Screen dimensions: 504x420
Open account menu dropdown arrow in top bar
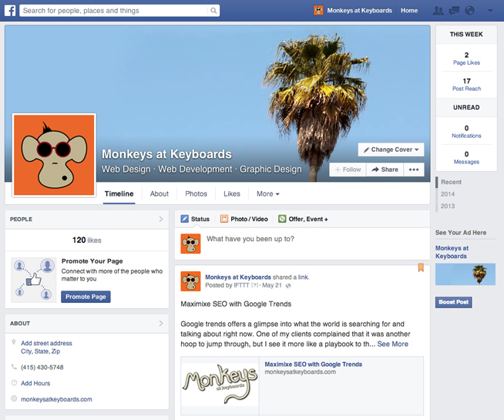tap(490, 11)
